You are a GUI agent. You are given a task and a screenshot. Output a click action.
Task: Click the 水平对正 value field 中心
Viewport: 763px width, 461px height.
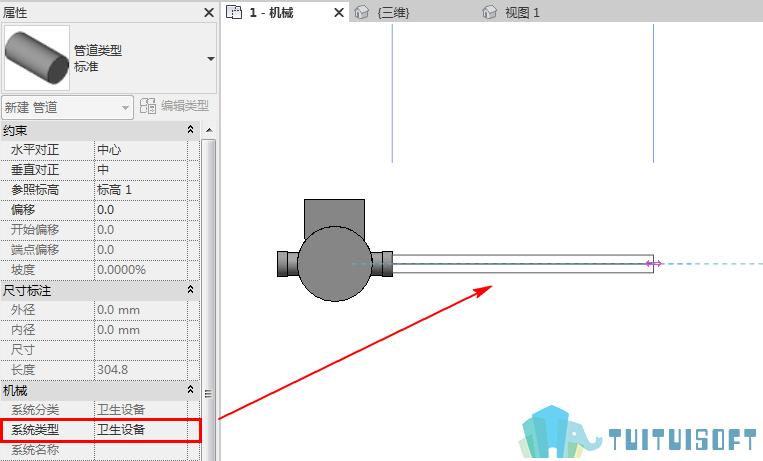[141, 150]
